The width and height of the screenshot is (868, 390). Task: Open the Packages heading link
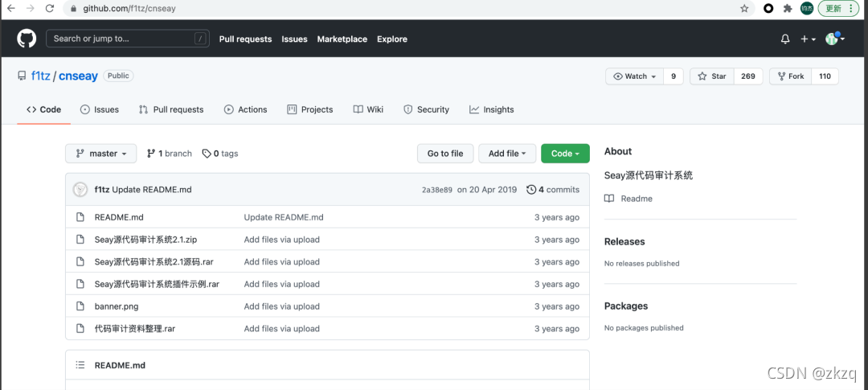626,306
